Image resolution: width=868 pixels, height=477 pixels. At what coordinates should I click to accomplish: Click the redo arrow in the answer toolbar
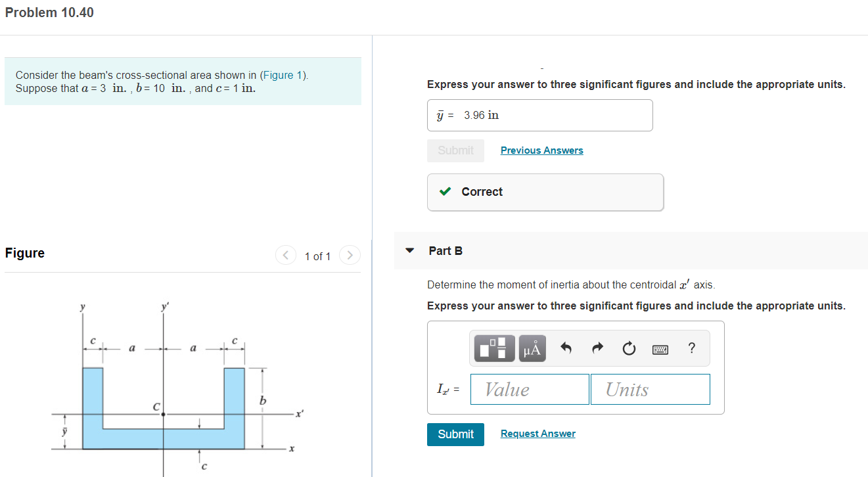pyautogui.click(x=597, y=348)
